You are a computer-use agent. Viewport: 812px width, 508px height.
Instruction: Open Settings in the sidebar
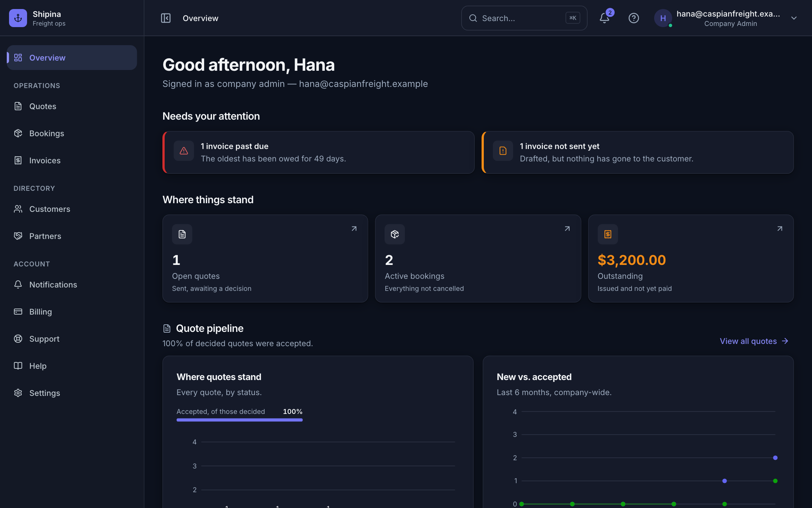point(72,393)
